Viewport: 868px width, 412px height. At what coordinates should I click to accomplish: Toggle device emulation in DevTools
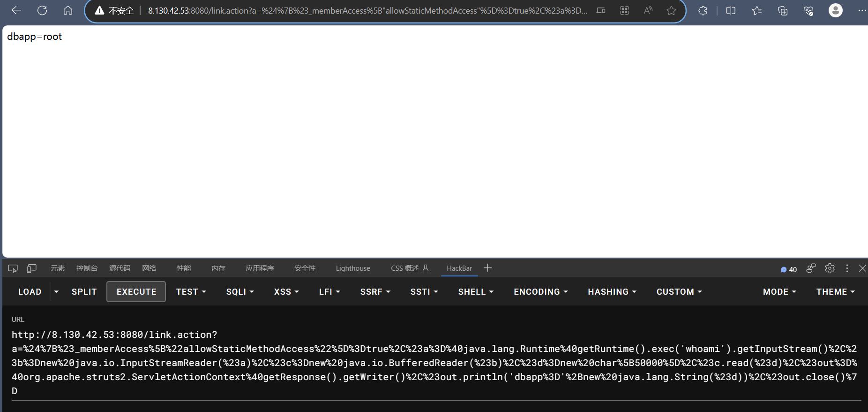pos(31,268)
